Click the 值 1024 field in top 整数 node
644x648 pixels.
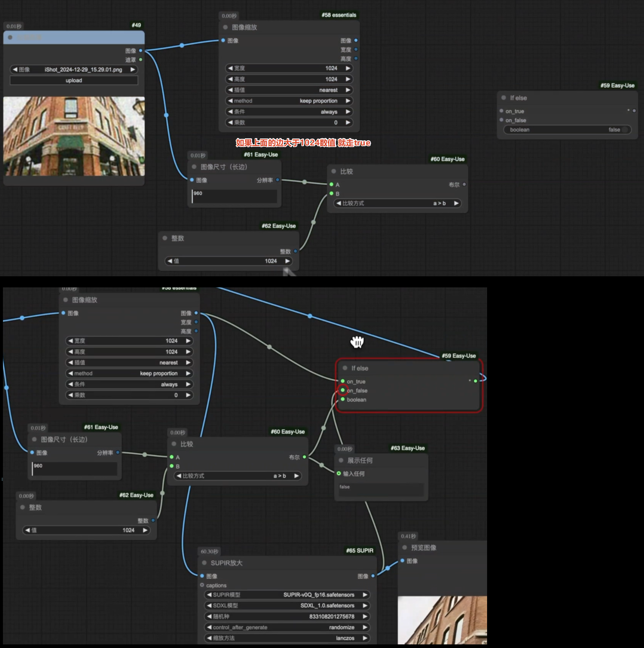tap(229, 261)
